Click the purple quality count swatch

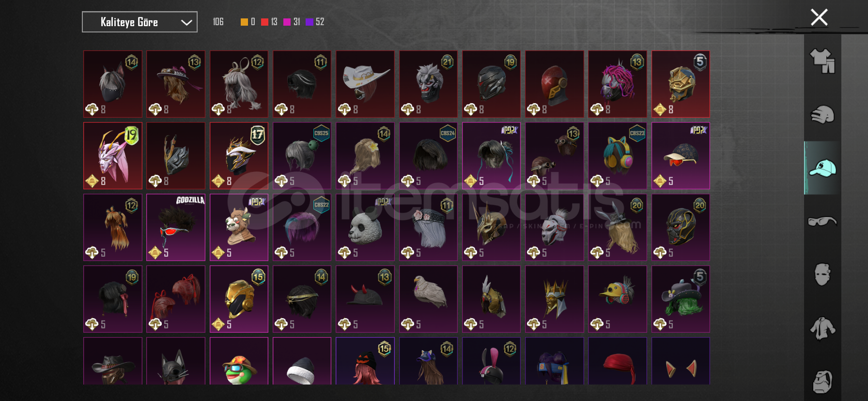click(x=310, y=22)
